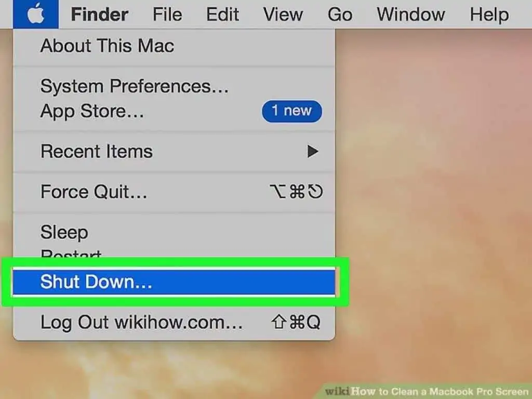Open the View menu

(283, 15)
